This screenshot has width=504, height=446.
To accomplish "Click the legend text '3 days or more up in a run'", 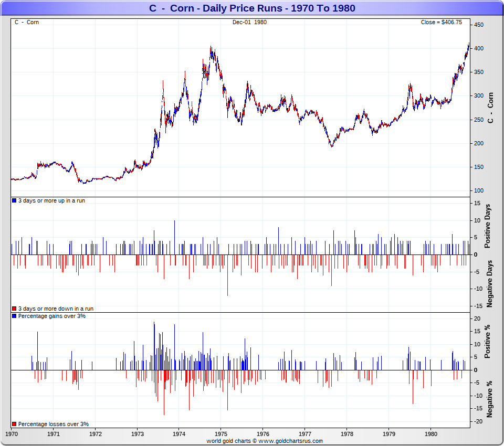I will [52, 200].
